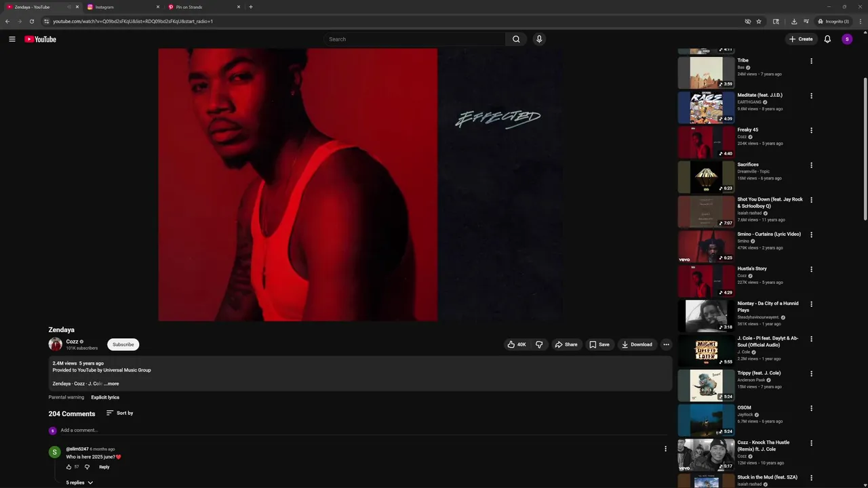Open options on the @slim5247 comment
Screen dimensions: 868x488
665,449
